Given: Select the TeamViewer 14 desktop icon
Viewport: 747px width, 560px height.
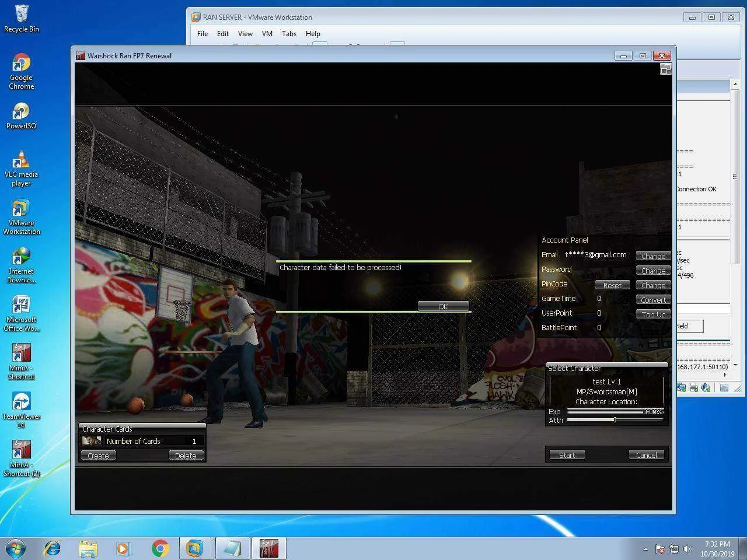Looking at the screenshot, I should [22, 411].
